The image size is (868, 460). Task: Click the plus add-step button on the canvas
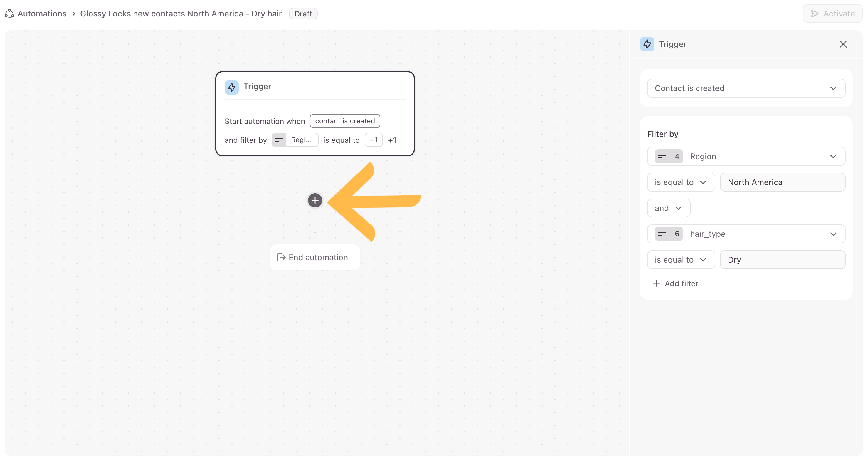click(x=315, y=201)
